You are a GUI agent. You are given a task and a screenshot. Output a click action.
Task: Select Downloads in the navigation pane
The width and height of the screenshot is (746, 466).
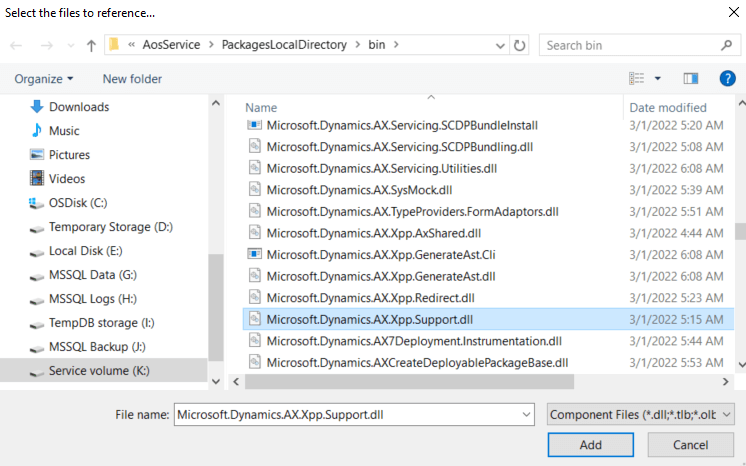(79, 107)
